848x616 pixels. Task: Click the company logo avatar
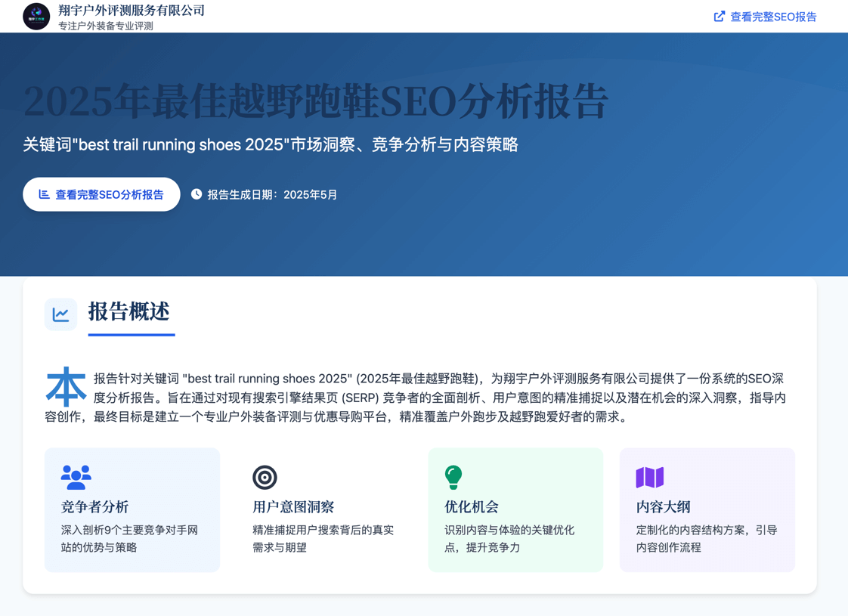tap(36, 16)
